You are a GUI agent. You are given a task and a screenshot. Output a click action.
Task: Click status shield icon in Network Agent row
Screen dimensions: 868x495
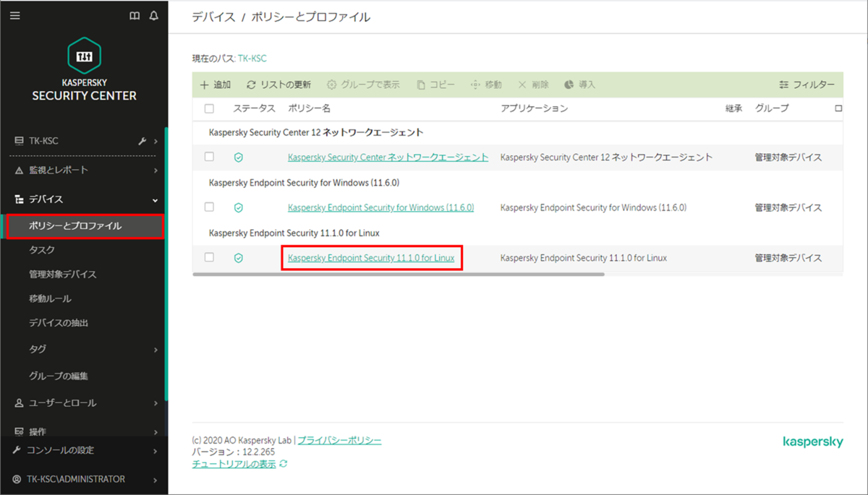pyautogui.click(x=239, y=158)
